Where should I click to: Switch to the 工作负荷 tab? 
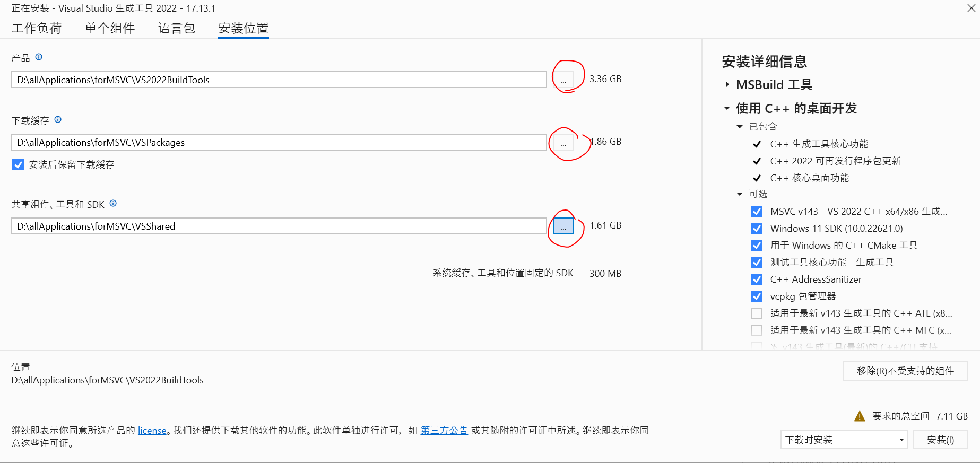pyautogui.click(x=37, y=28)
